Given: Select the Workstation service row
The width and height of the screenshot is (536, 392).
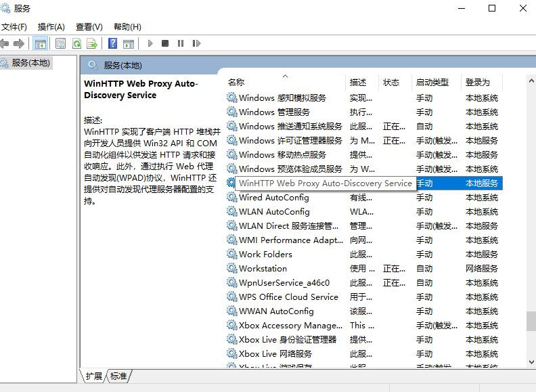Looking at the screenshot, I should click(263, 269).
